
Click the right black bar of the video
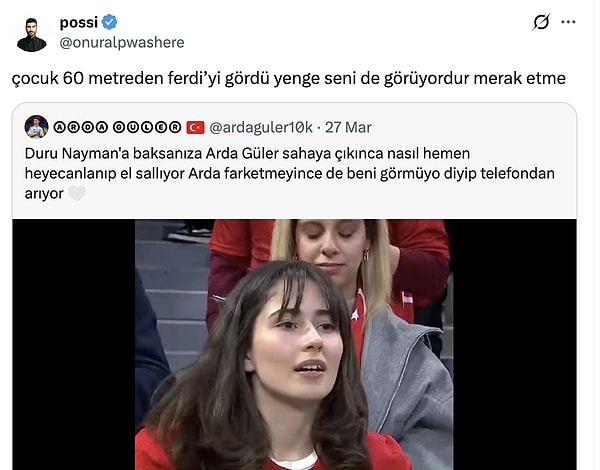[515, 344]
